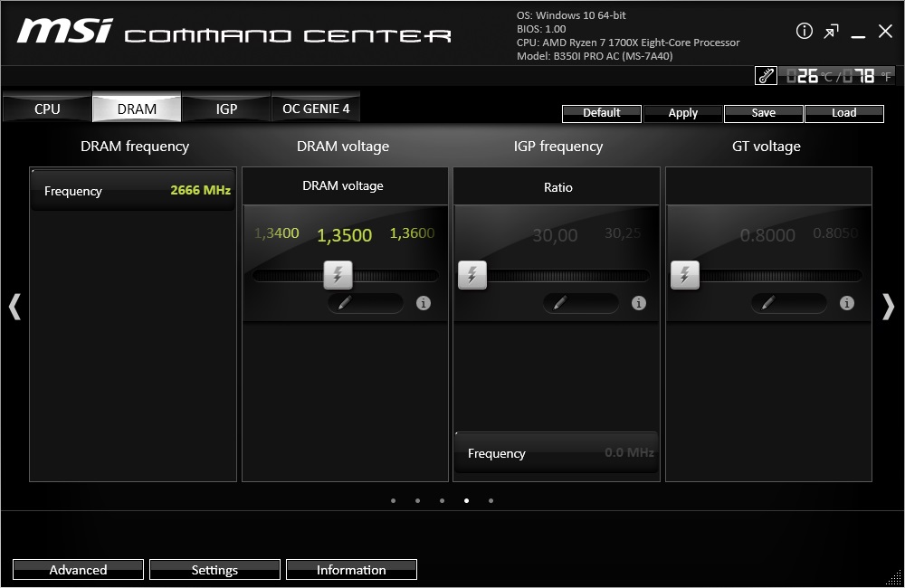Click the IGP Ratio slider lightning handle

(x=472, y=274)
